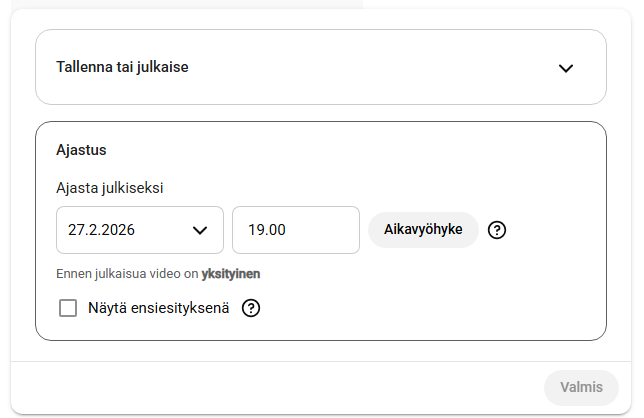Image resolution: width=644 pixels, height=418 pixels.
Task: Click the Tallenna tai julkaise heading text
Action: (x=123, y=68)
